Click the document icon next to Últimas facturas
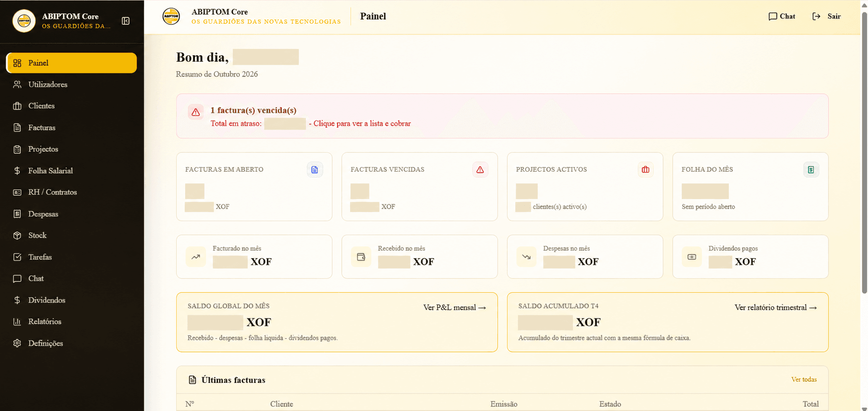 pyautogui.click(x=192, y=380)
